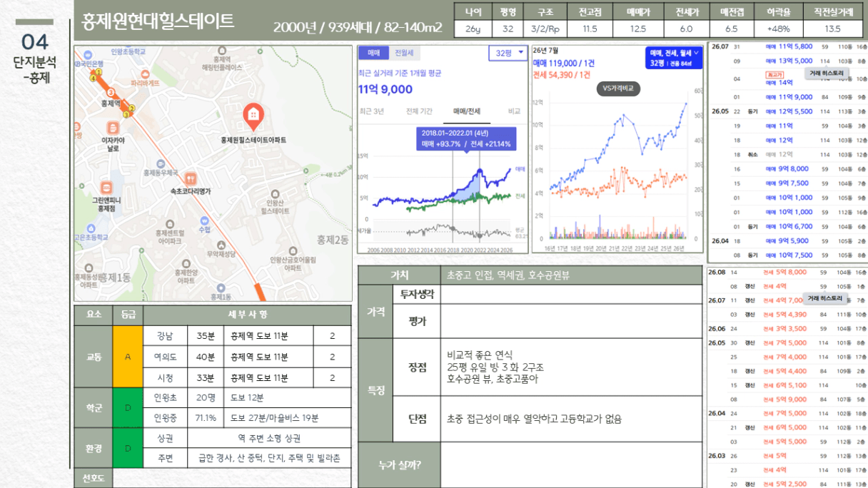868x488 pixels.
Task: Expand the 매매, 전세, 월세 filter dropdown
Action: coord(674,58)
